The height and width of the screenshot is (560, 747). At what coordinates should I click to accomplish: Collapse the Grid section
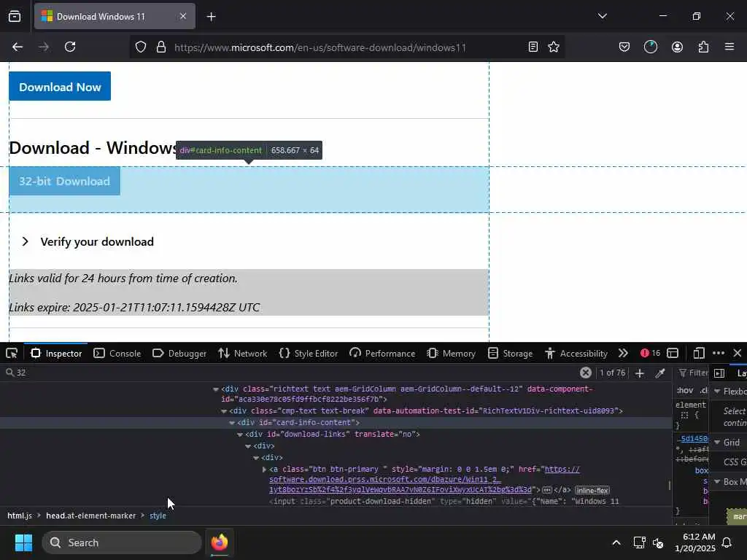pyautogui.click(x=718, y=443)
